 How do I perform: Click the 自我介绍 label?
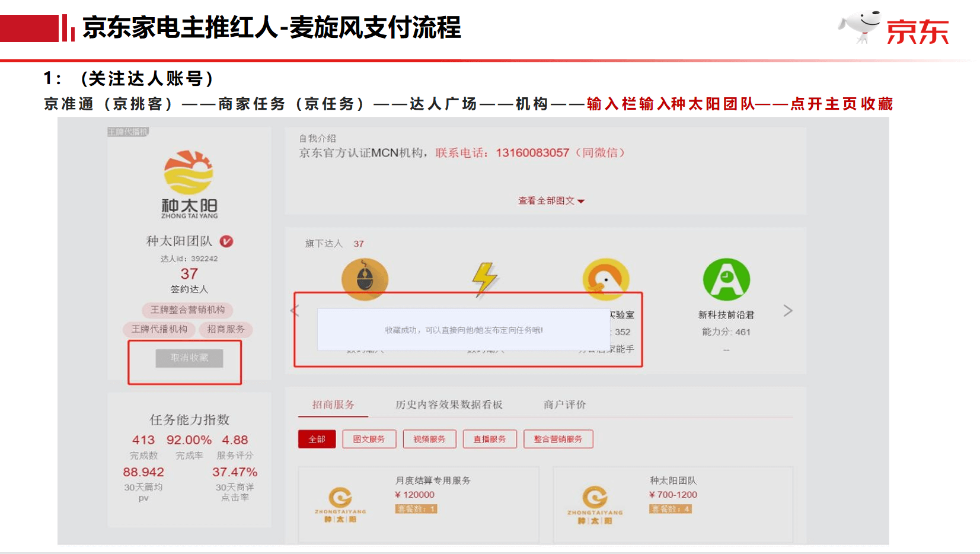point(317,138)
